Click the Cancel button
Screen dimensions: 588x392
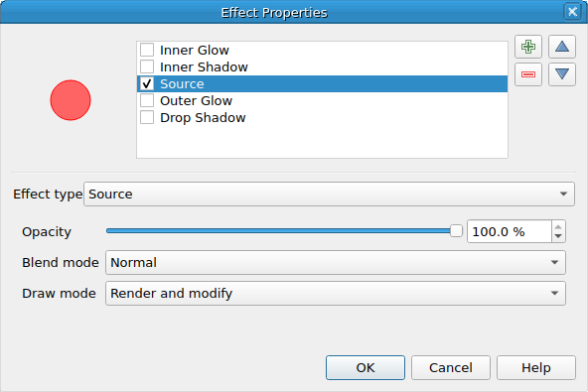tap(450, 367)
